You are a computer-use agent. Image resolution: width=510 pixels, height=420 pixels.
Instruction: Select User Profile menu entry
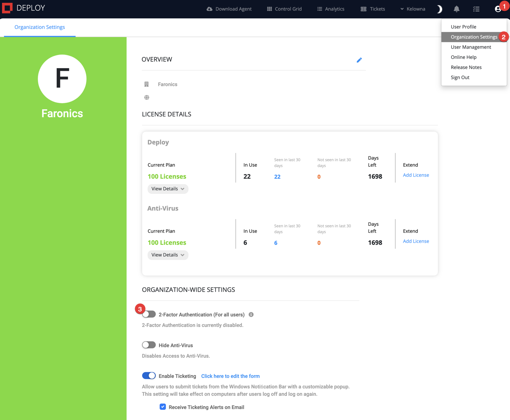pos(474,27)
